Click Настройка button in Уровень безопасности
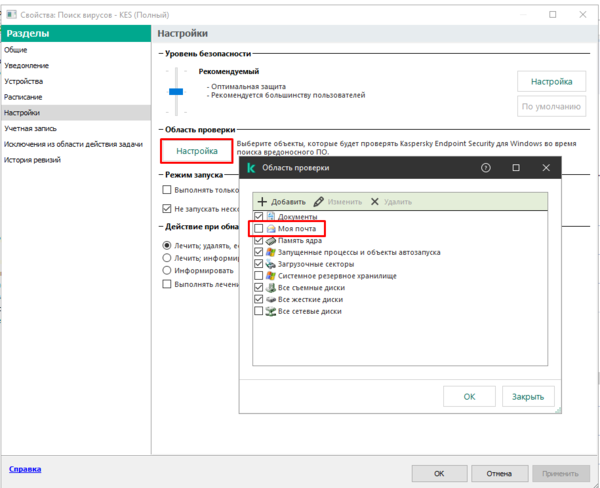600x488 pixels. 551,81
